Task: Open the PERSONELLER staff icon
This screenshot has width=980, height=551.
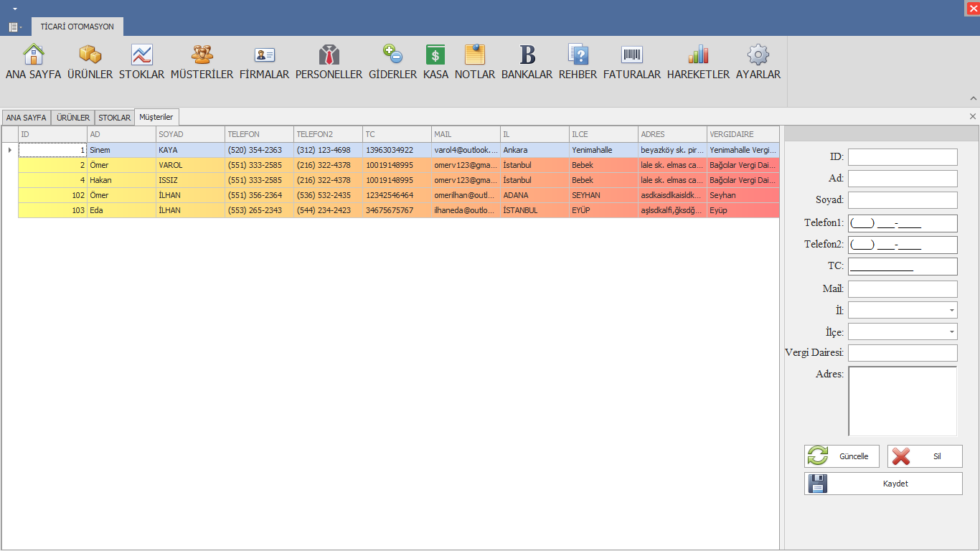Action: click(x=329, y=55)
